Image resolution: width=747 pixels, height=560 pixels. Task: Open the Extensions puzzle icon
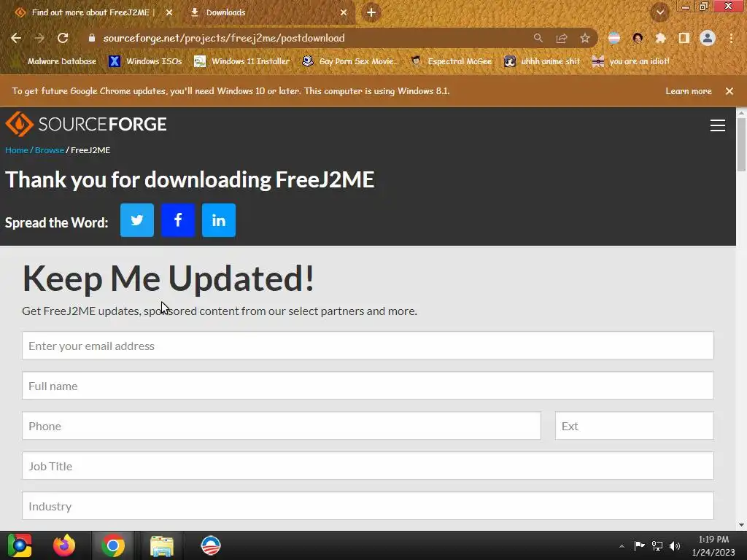(x=661, y=38)
